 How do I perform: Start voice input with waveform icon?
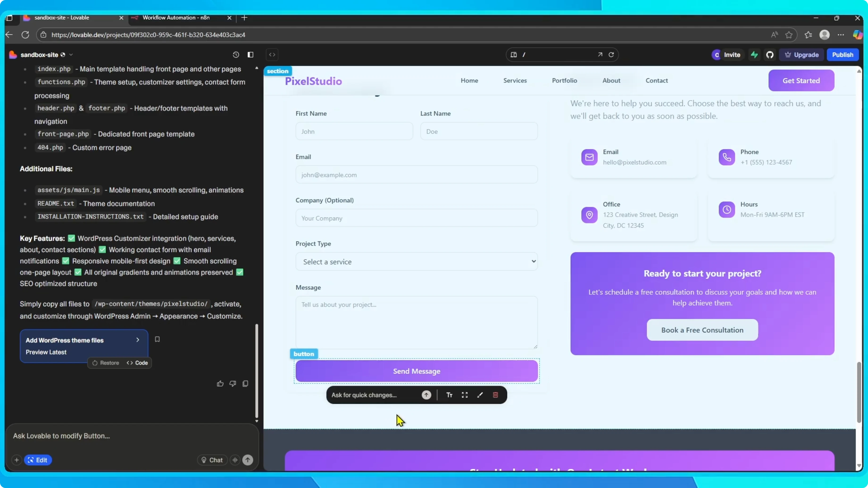pyautogui.click(x=235, y=460)
